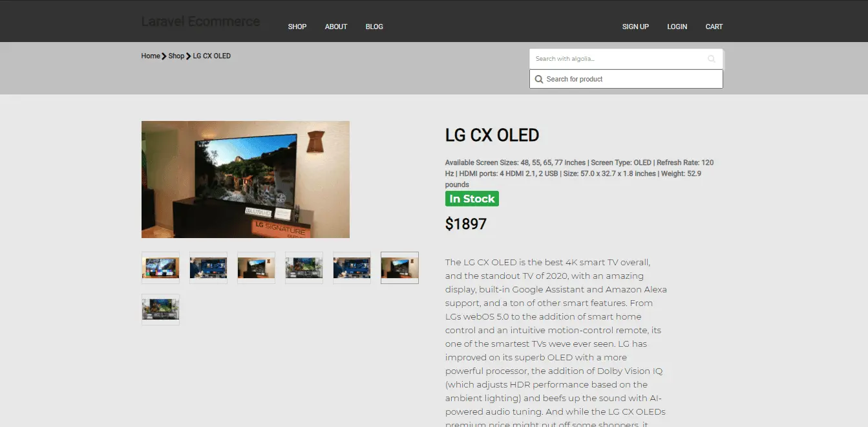Open the ABOUT menu item
The image size is (868, 427).
tap(336, 27)
